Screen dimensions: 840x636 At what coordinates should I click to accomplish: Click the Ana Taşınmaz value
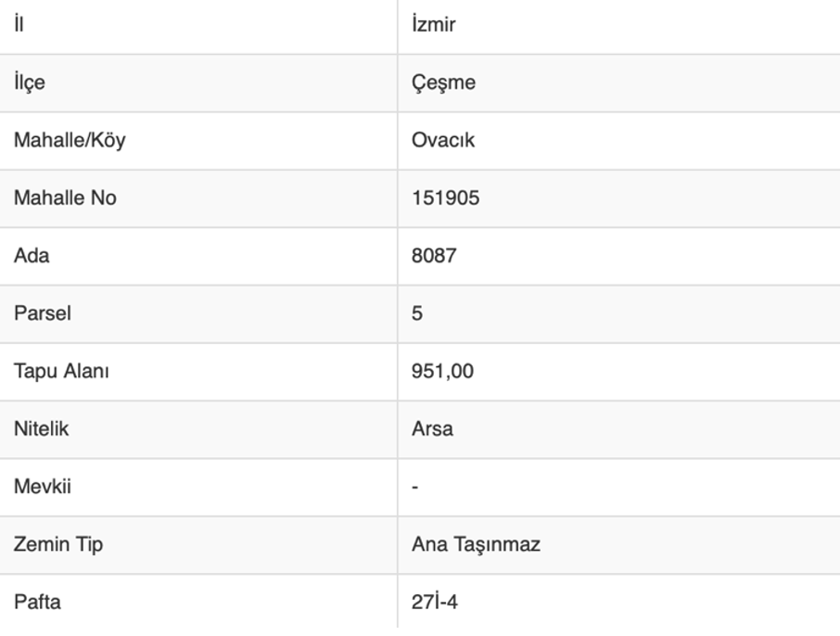pyautogui.click(x=476, y=544)
